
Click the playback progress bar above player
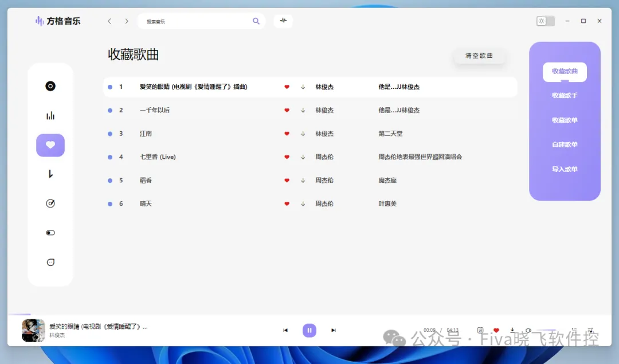tap(309, 315)
